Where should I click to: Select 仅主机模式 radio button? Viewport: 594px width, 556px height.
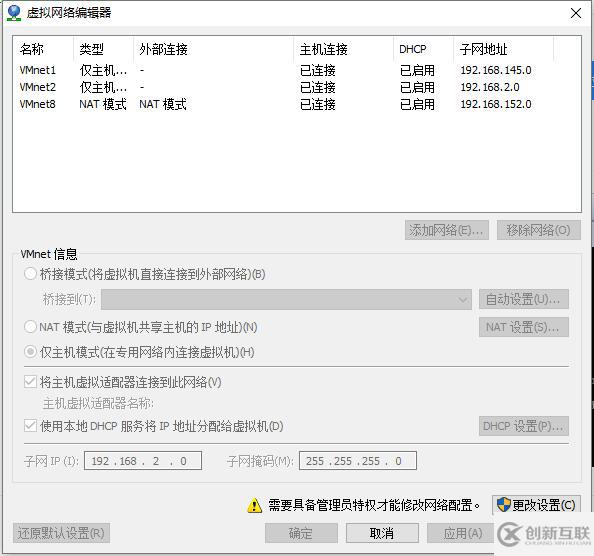pos(30,352)
